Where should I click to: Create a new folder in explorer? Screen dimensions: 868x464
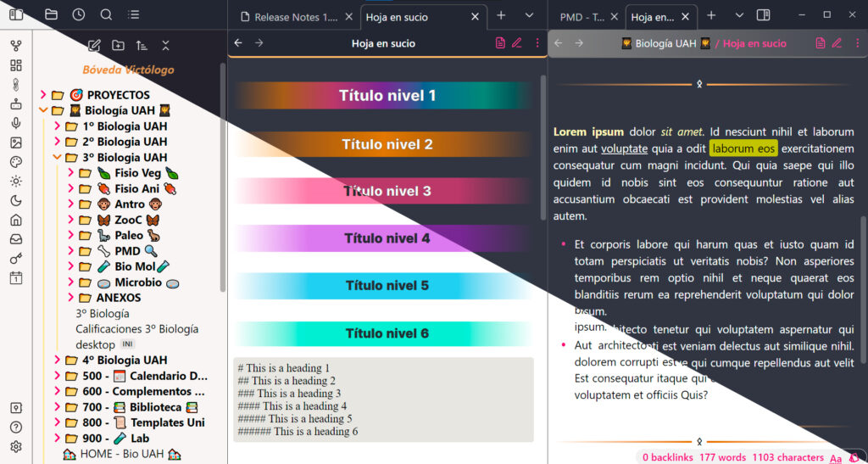[x=118, y=46]
